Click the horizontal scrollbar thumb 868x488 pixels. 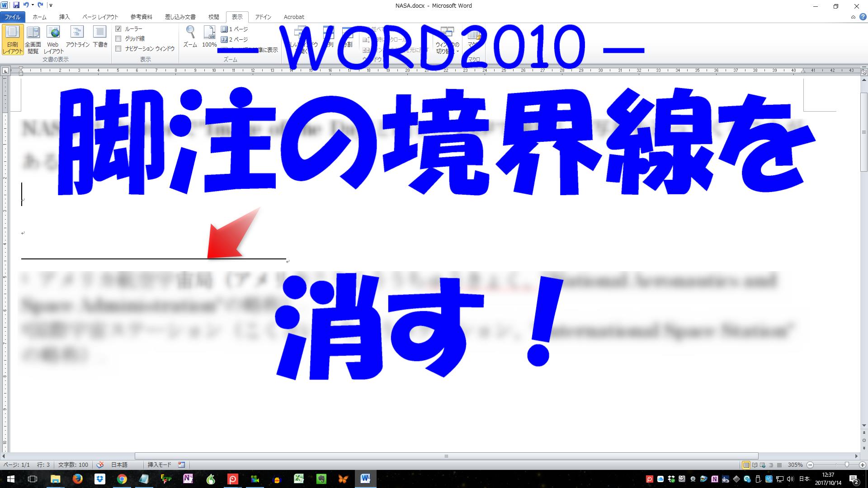pos(446,456)
